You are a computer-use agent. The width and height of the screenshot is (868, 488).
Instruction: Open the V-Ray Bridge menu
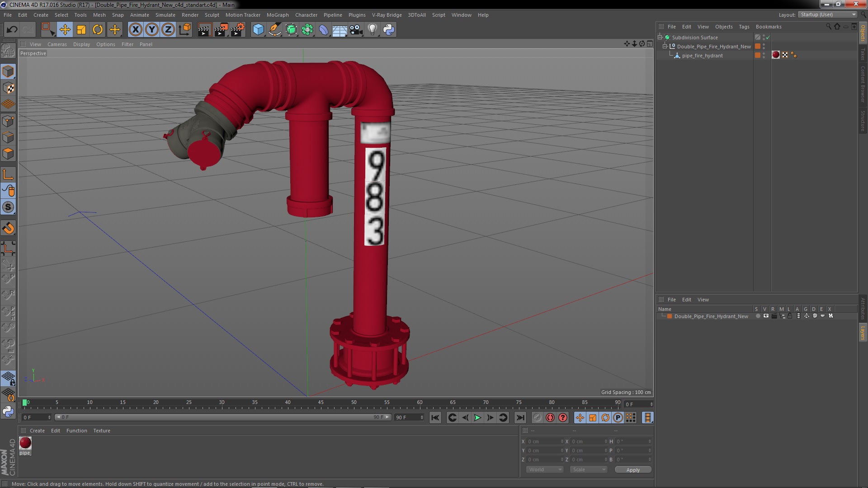(387, 15)
